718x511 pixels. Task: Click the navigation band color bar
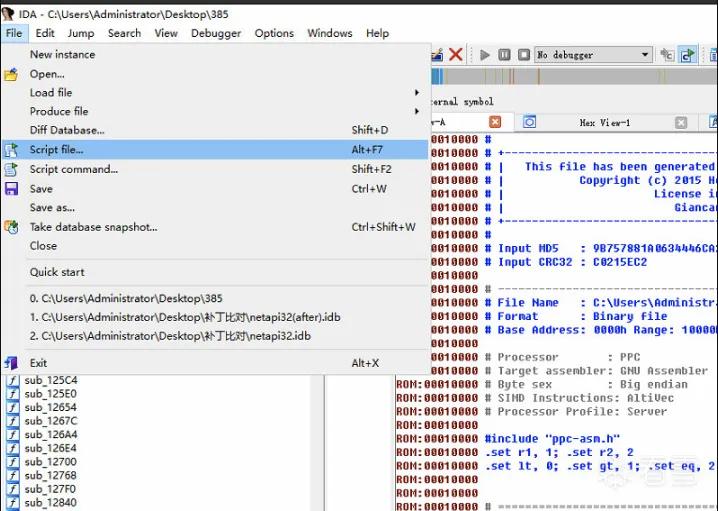[x=575, y=76]
